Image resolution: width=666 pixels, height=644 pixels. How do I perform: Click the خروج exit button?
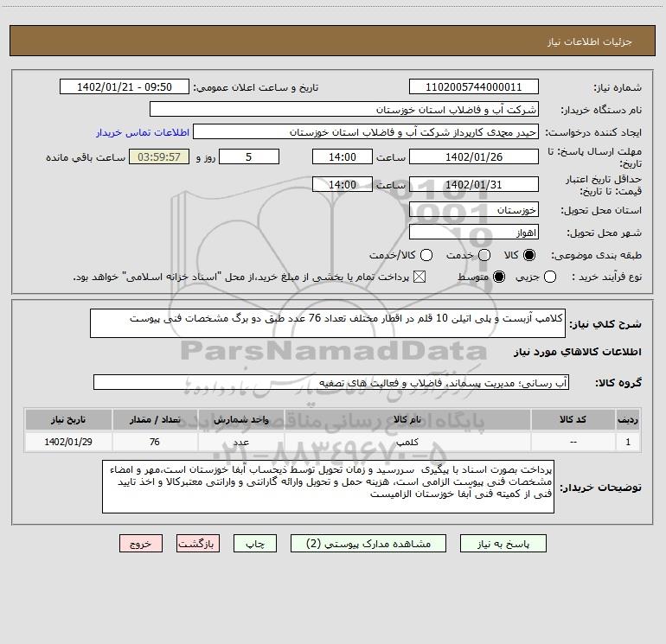click(x=141, y=544)
